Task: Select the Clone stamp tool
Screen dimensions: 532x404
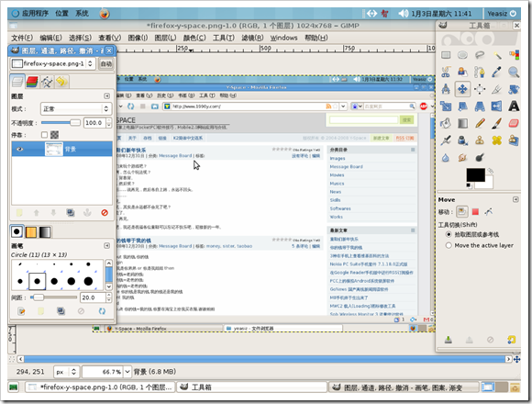Action: (x=480, y=140)
